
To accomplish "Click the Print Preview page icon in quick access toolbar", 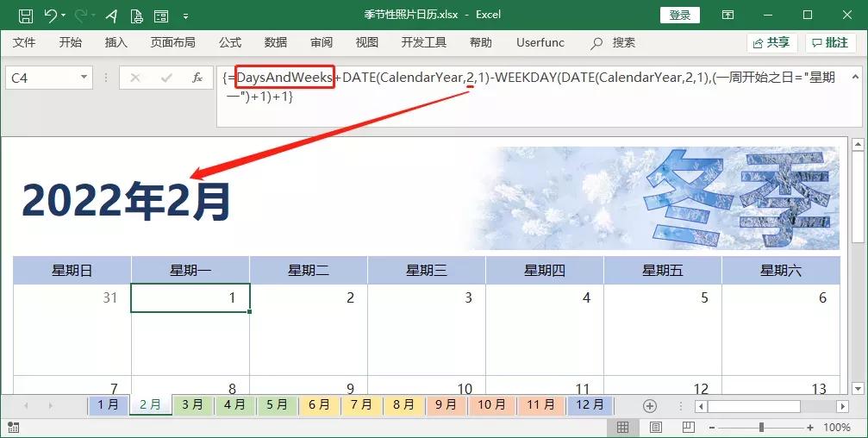I will 137,16.
